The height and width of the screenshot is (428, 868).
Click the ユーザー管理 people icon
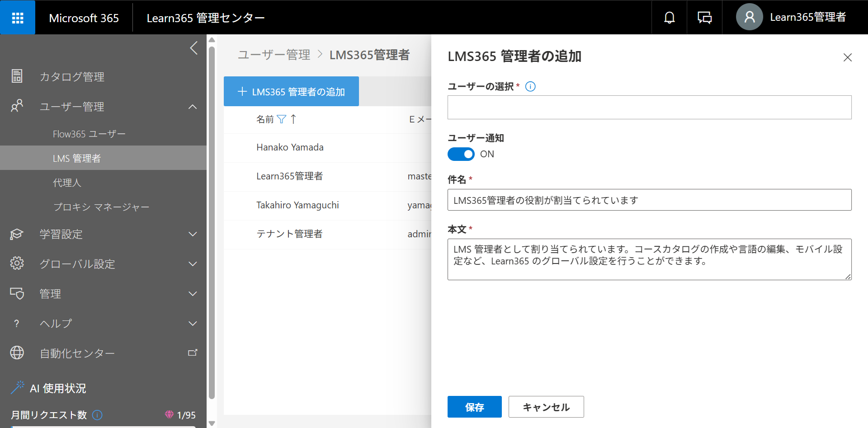click(x=17, y=106)
